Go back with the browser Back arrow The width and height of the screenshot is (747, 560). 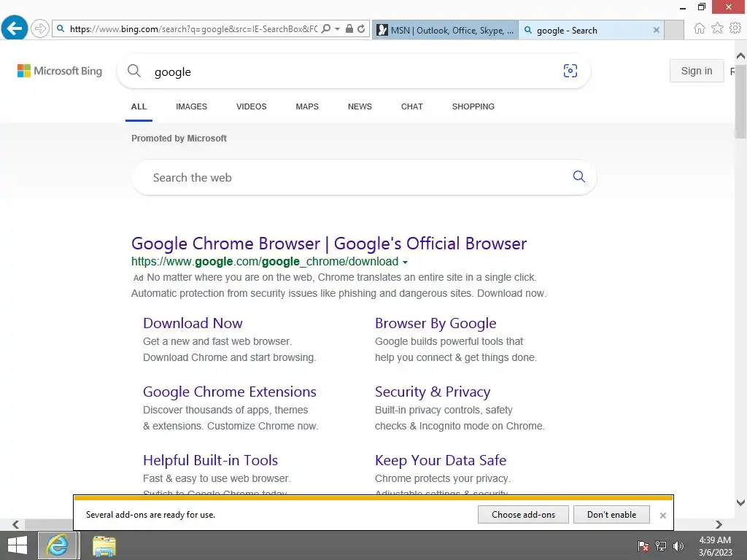click(15, 28)
